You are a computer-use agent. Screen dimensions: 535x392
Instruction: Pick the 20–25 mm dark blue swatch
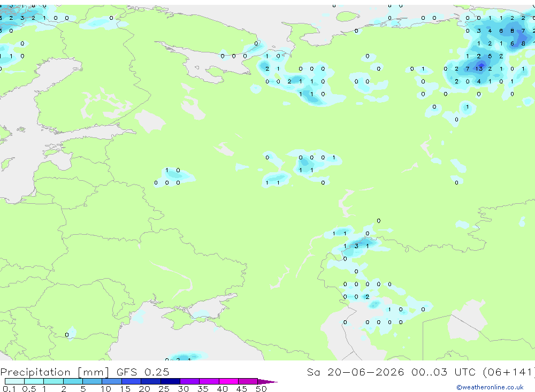(x=151, y=381)
